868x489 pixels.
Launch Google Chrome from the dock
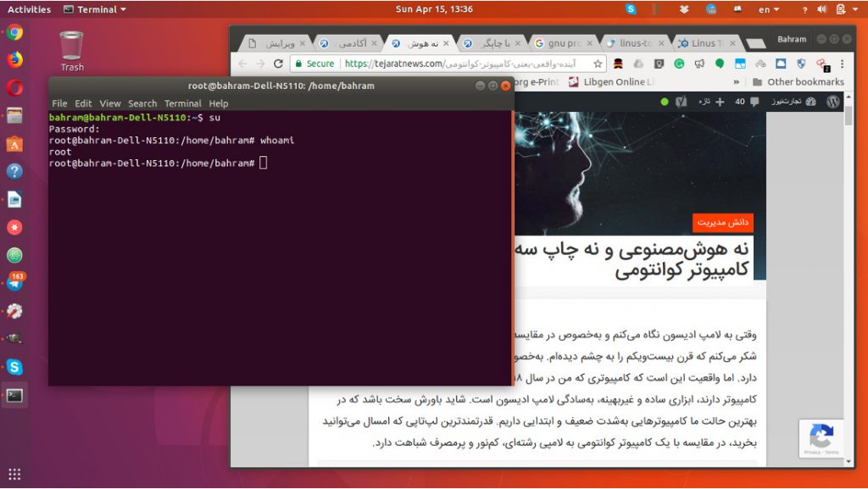pyautogui.click(x=14, y=32)
